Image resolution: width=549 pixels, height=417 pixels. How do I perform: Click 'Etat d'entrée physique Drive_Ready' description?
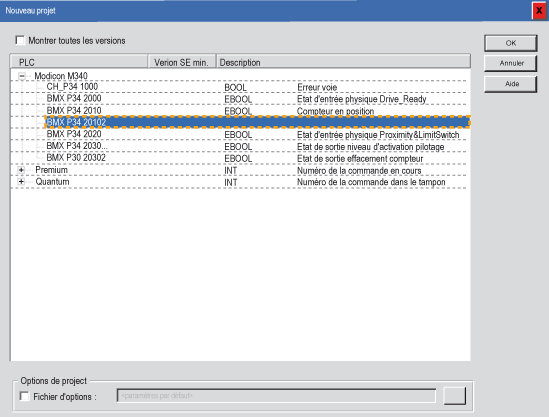tap(362, 99)
